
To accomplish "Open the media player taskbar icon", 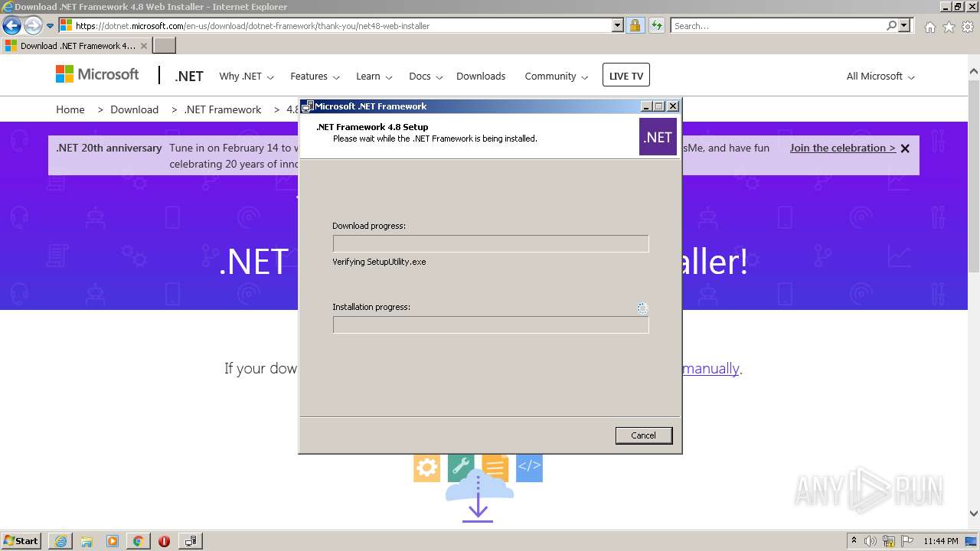I will (113, 541).
